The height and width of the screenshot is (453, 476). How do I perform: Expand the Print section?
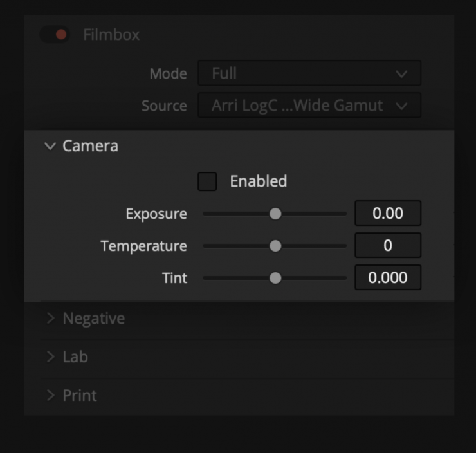click(x=51, y=396)
